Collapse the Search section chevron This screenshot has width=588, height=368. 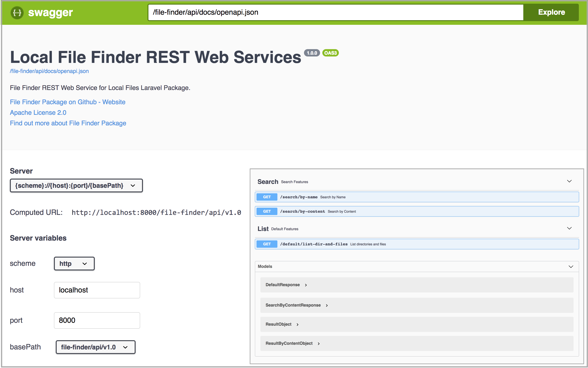pos(569,181)
